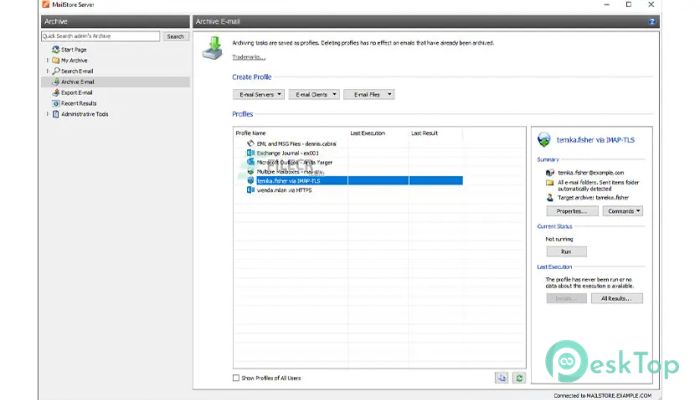Image resolution: width=700 pixels, height=400 pixels.
Task: Open the E-mail Clients dropdown
Action: click(x=314, y=94)
